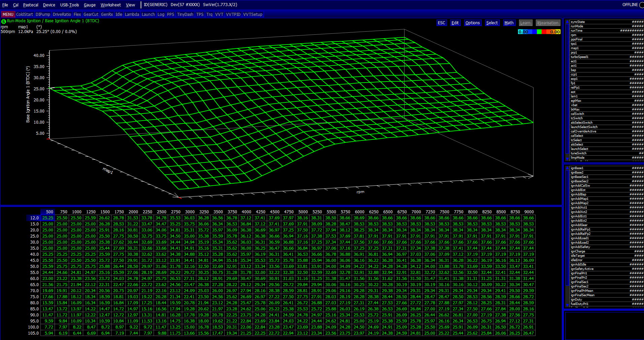
Task: Open the Gauge menu
Action: pyautogui.click(x=90, y=5)
